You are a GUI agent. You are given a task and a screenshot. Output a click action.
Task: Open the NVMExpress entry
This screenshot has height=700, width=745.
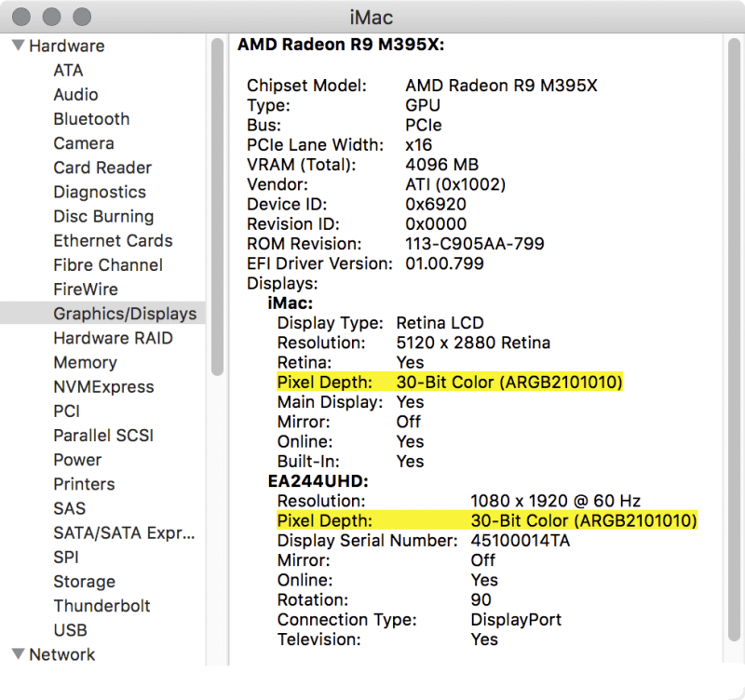(x=103, y=386)
